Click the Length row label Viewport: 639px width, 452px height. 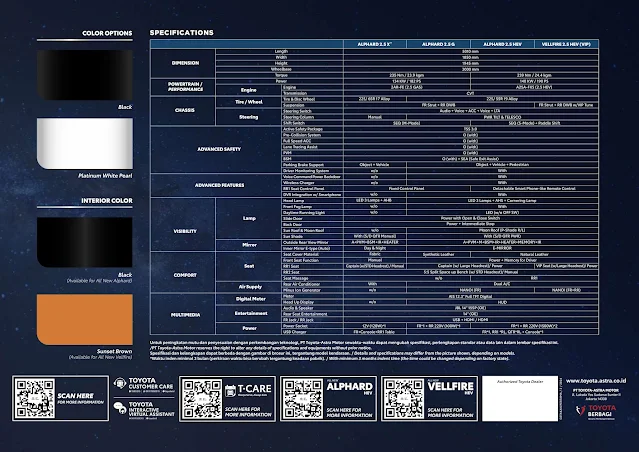281,51
